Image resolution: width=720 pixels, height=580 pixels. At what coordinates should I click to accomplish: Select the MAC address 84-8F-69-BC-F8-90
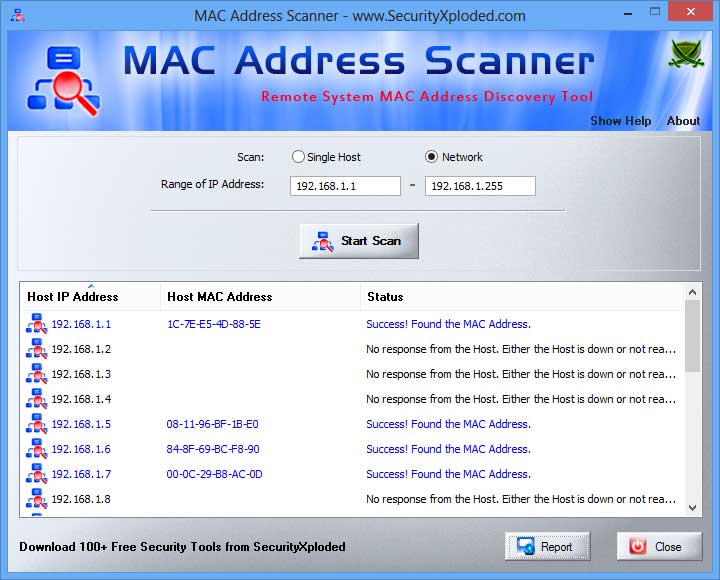pyautogui.click(x=213, y=449)
